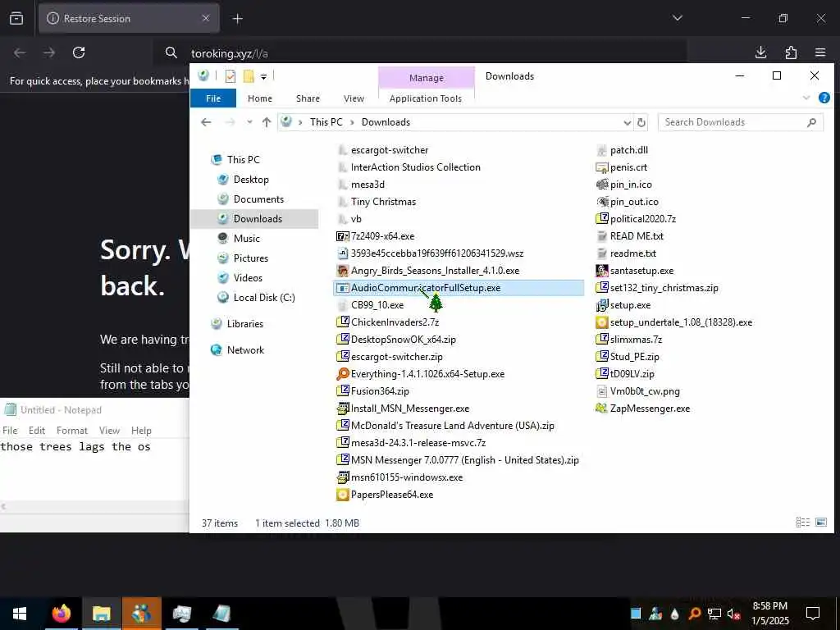Click the Search Downloads field

point(740,122)
